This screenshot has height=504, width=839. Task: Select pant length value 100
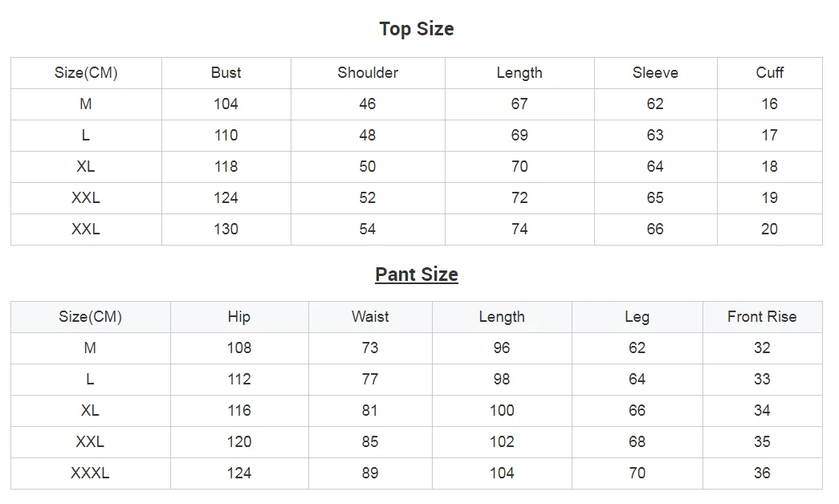502,411
